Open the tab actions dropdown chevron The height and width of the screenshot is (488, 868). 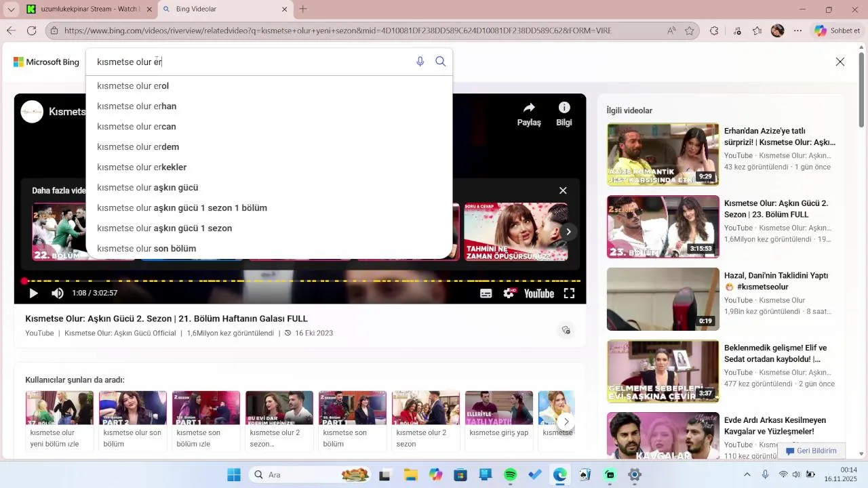[x=11, y=9]
